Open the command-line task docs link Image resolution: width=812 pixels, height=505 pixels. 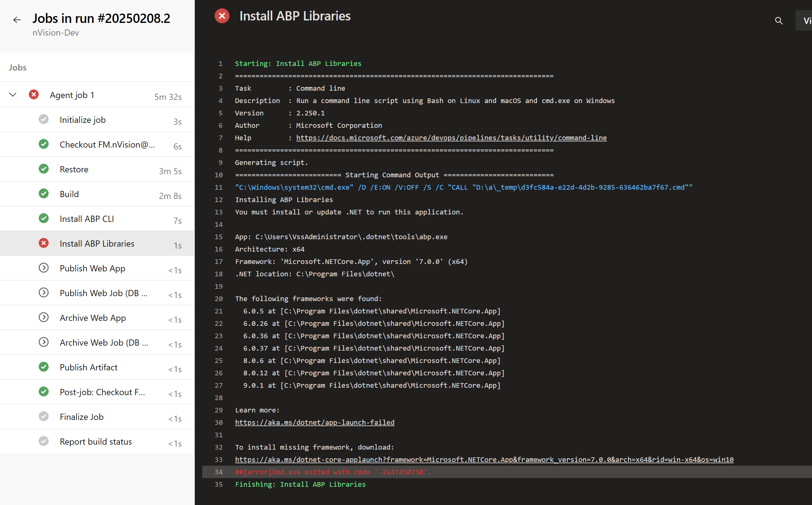(451, 138)
